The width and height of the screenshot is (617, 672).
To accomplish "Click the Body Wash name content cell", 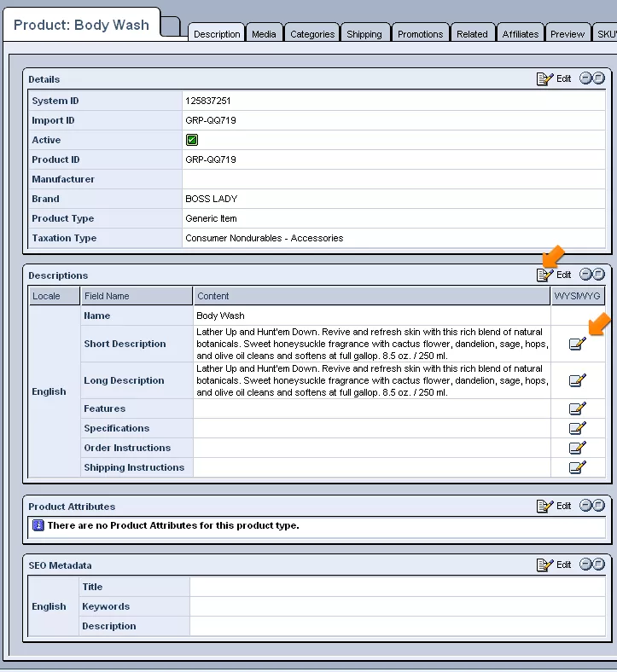I will click(372, 316).
